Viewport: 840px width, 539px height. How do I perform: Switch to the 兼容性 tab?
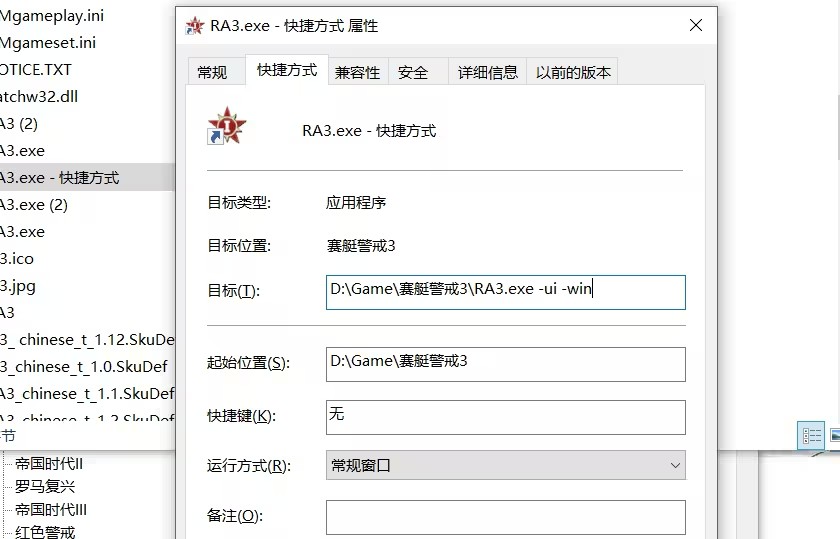357,72
